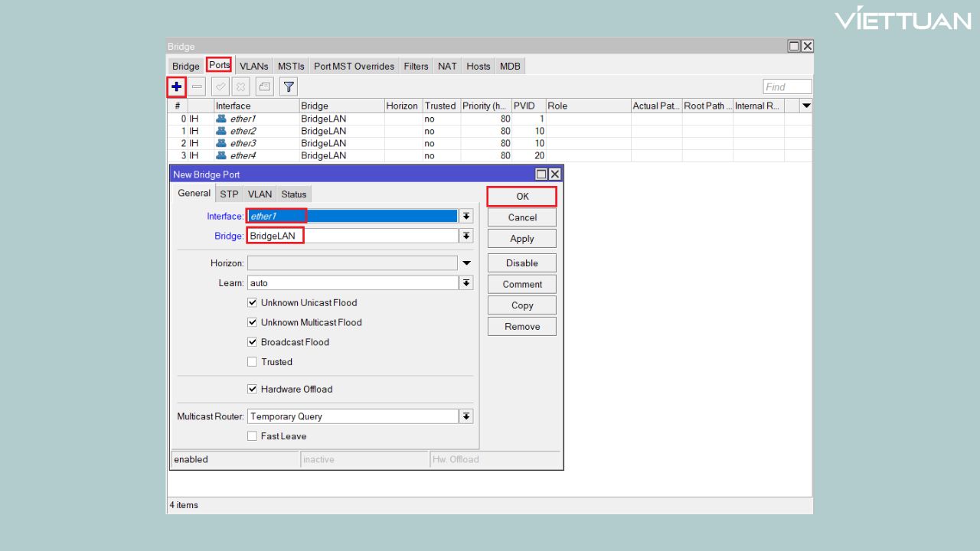Click the funnel filter icon
The width and height of the screenshot is (980, 551).
pos(289,86)
